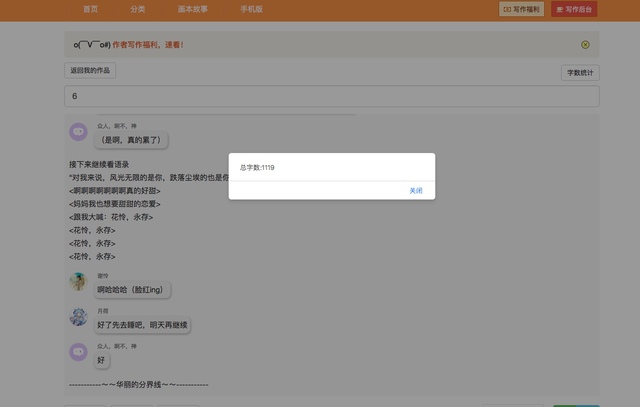Viewport: 640px width, 407px height.
Task: Close the writing benefits notice banner
Action: 585,45
